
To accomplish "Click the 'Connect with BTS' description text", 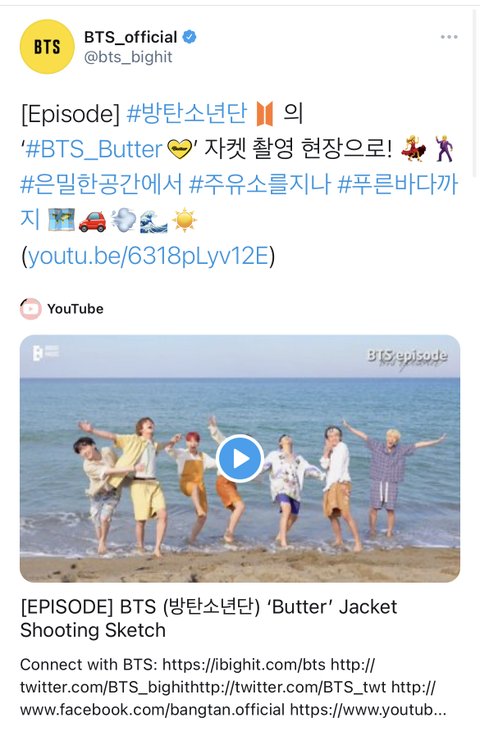I will 233,687.
